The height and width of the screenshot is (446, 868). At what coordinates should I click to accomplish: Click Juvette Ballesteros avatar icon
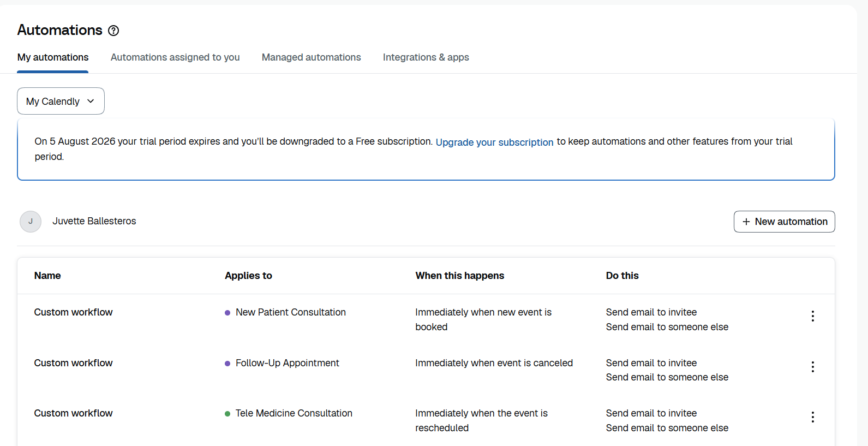31,222
